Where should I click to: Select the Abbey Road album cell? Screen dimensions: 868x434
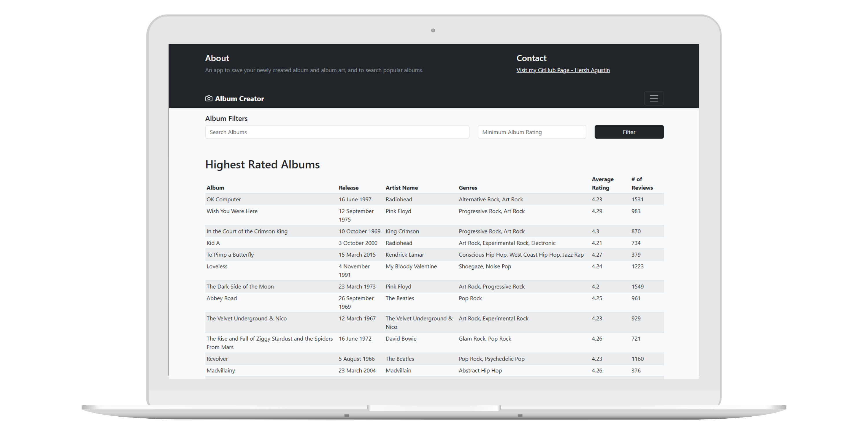[x=222, y=298]
